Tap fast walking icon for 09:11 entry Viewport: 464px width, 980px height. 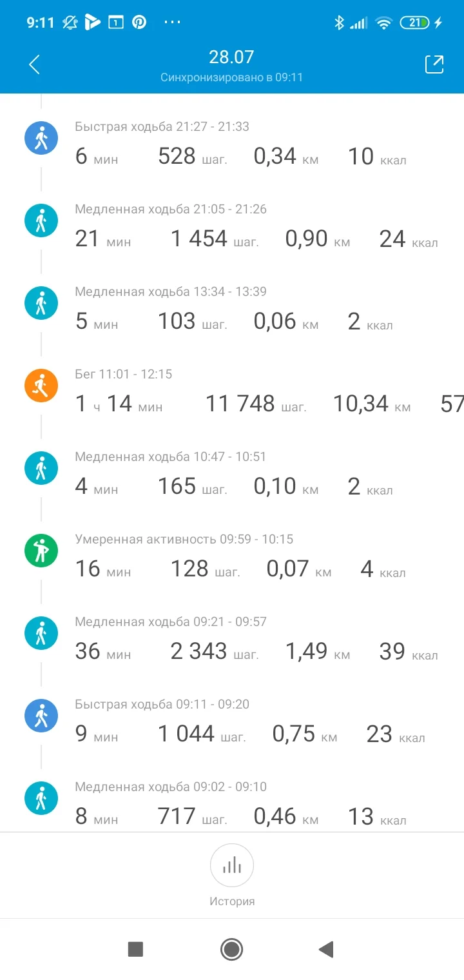[41, 716]
